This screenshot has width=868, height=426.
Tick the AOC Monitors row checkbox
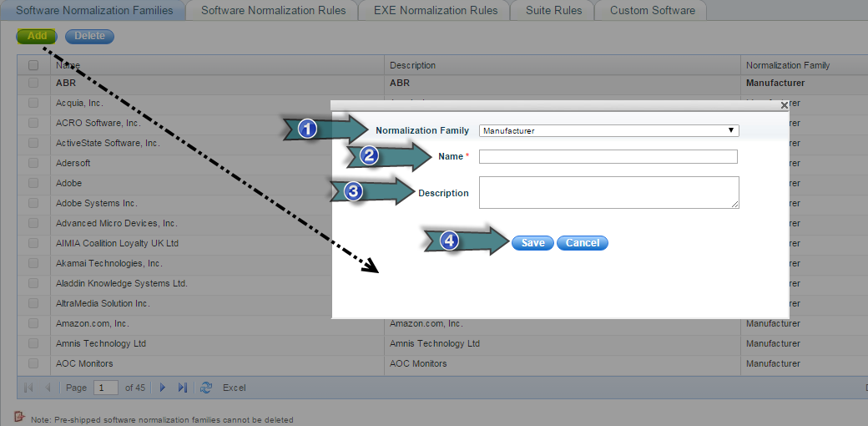pos(33,363)
